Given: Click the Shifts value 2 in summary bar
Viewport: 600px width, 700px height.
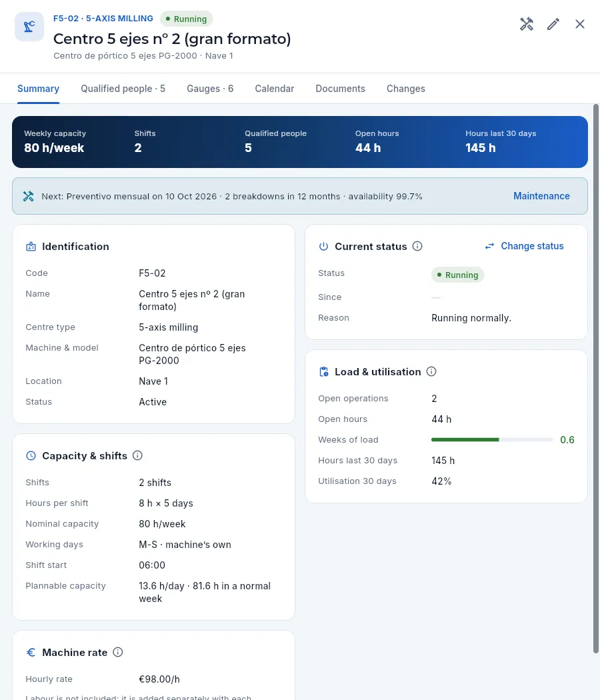Looking at the screenshot, I should pos(138,148).
